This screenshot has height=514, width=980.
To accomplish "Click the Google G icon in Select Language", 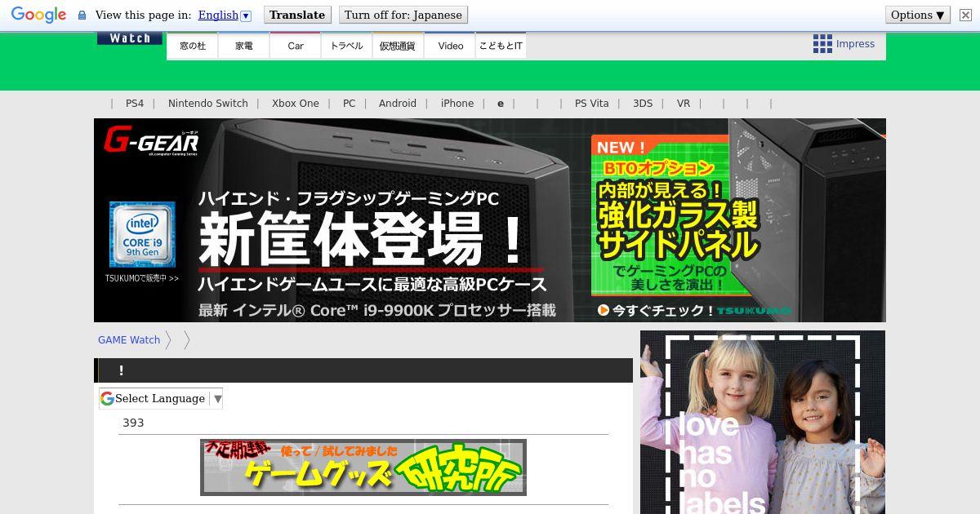I will pyautogui.click(x=107, y=398).
